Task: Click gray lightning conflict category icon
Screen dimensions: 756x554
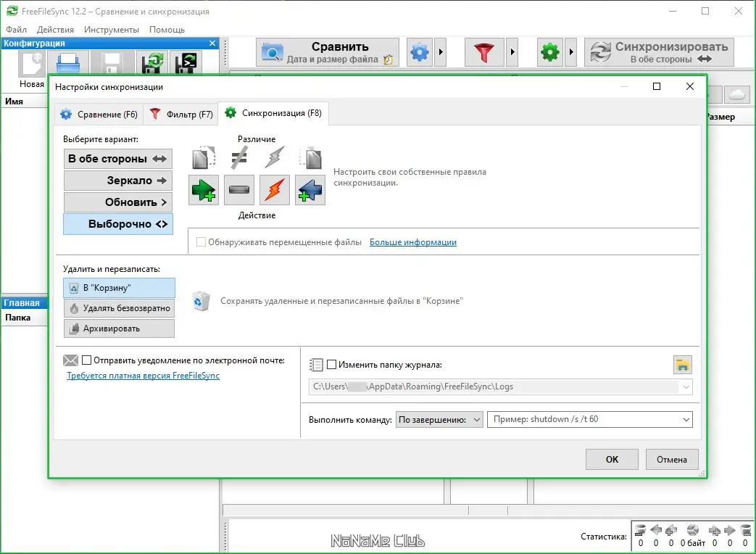Action: tap(274, 158)
